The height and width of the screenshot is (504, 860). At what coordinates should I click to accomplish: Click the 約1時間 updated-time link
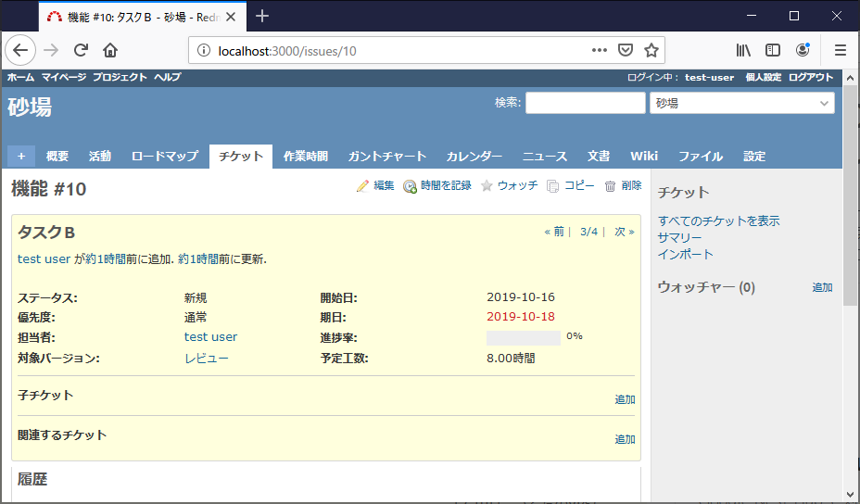pos(198,258)
